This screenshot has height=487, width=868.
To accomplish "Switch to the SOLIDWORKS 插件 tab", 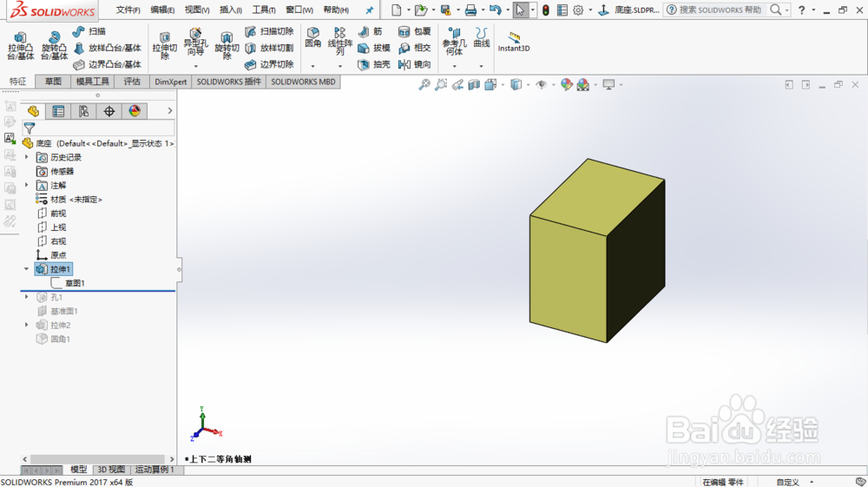I will pyautogui.click(x=228, y=82).
